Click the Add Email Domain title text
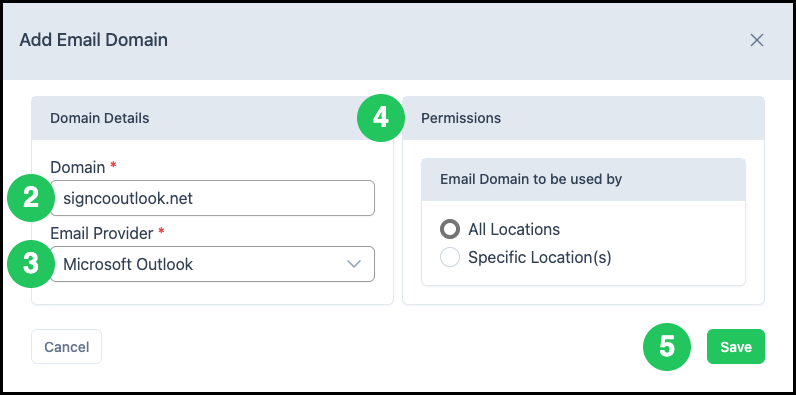796x395 pixels. (93, 40)
